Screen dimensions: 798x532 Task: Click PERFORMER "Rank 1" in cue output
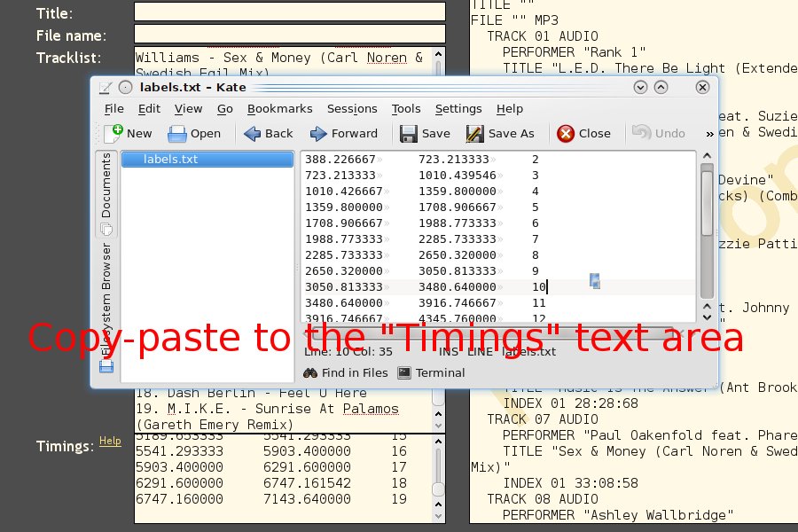click(574, 52)
